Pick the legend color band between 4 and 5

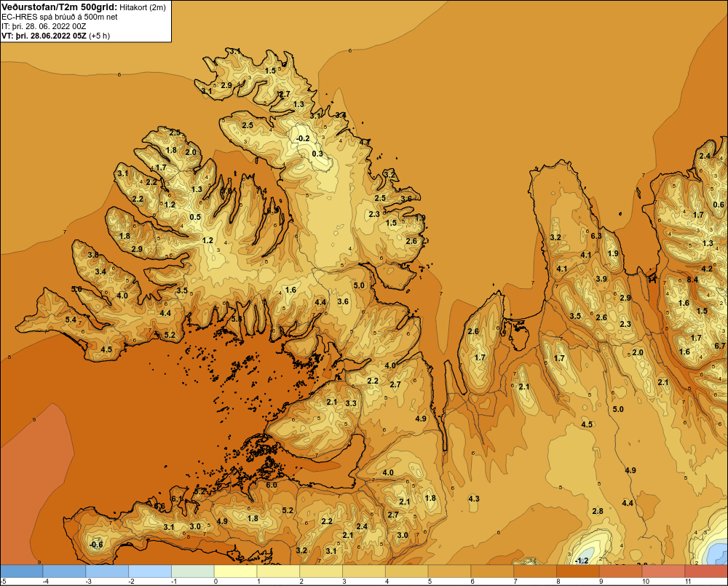pyautogui.click(x=407, y=571)
